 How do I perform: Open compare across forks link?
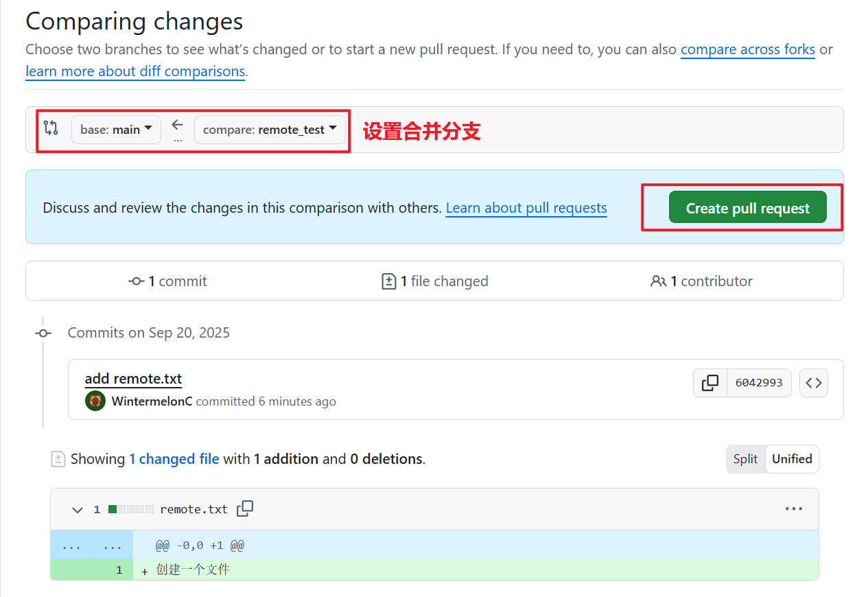click(x=747, y=49)
